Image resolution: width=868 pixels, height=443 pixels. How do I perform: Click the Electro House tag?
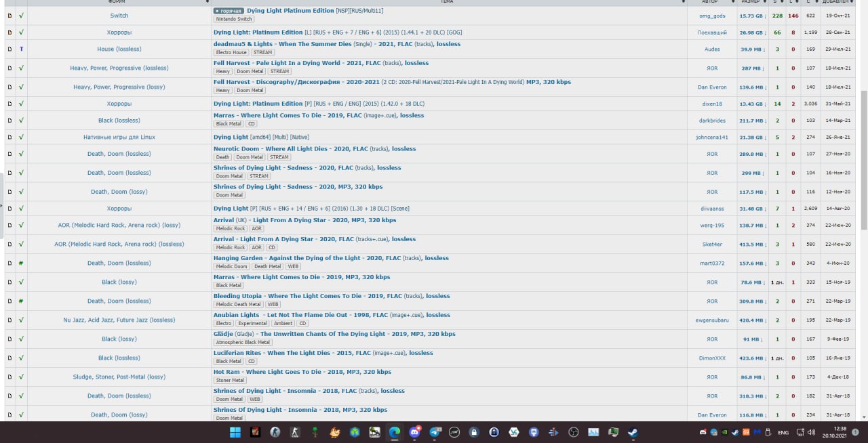point(231,52)
